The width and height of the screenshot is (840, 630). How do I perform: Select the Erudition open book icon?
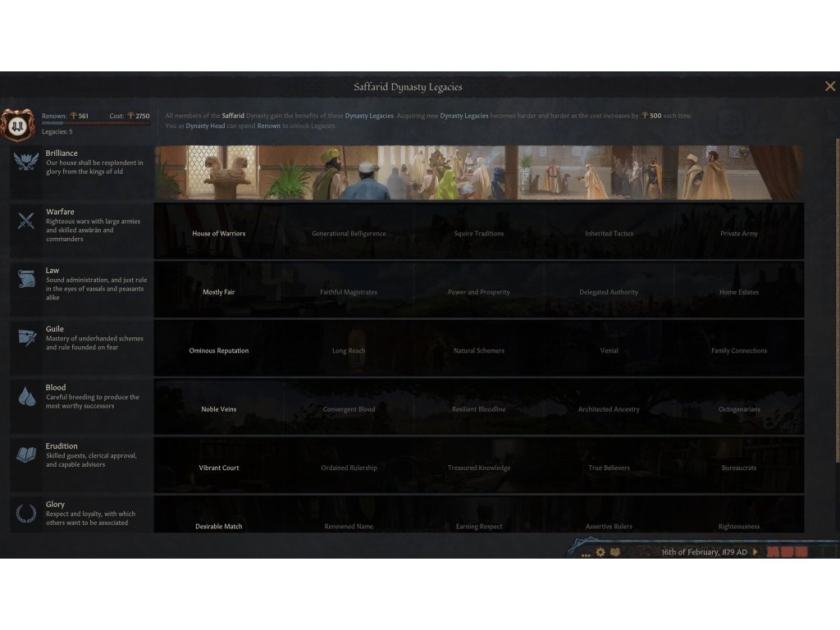point(26,454)
